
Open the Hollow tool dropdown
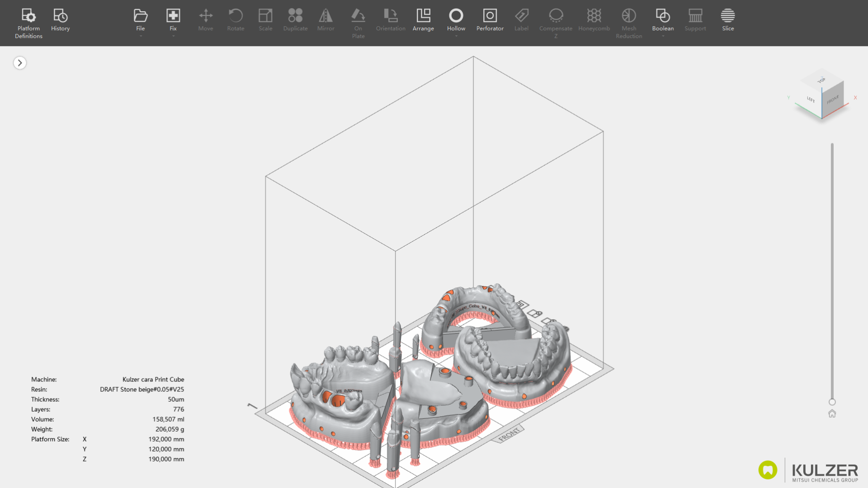coord(456,36)
